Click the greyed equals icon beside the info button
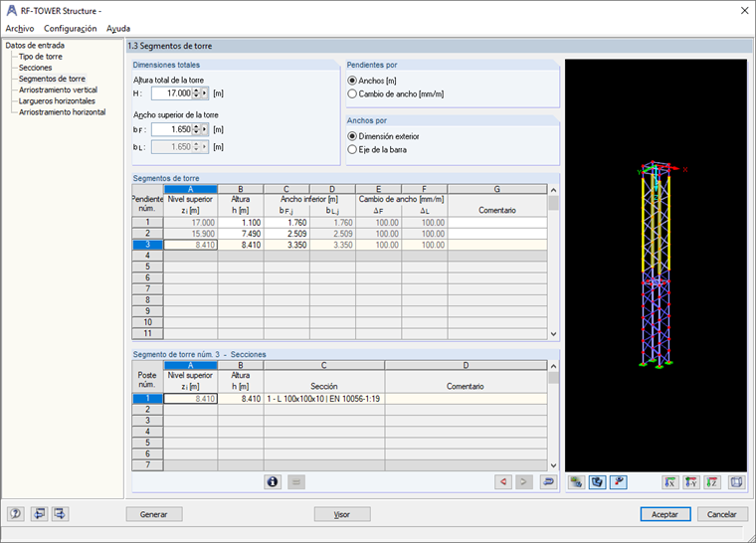This screenshot has width=756, height=543. [296, 481]
